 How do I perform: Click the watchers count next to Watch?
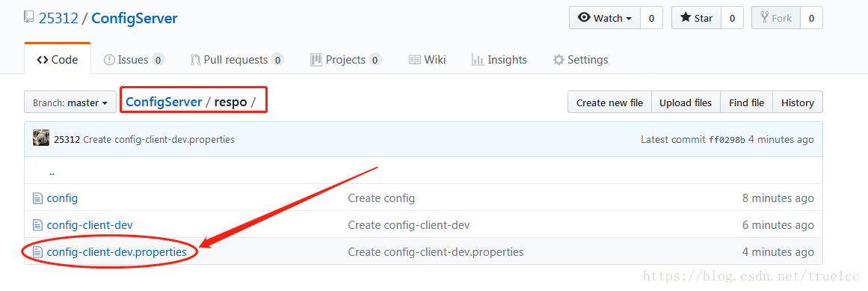[651, 18]
